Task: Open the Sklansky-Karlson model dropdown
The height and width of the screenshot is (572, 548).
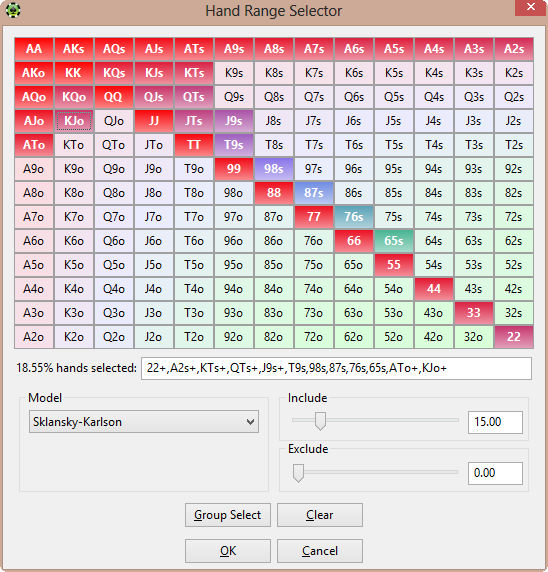Action: pyautogui.click(x=144, y=422)
